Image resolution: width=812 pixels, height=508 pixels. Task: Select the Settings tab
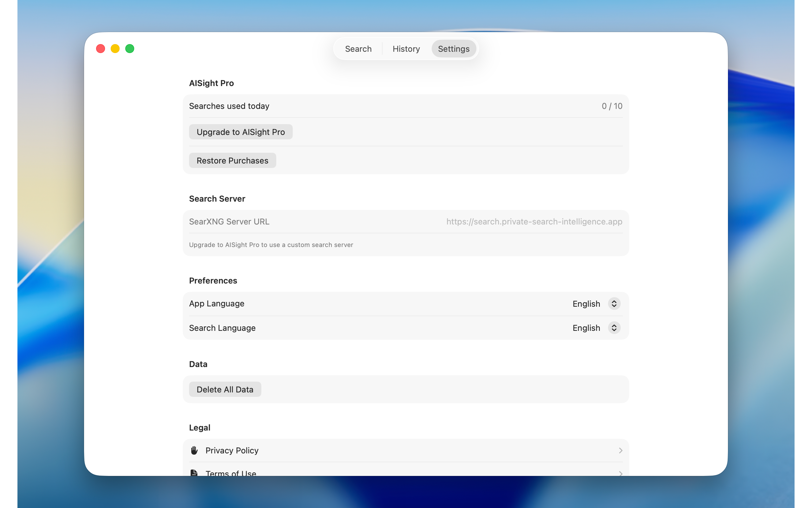[454, 49]
